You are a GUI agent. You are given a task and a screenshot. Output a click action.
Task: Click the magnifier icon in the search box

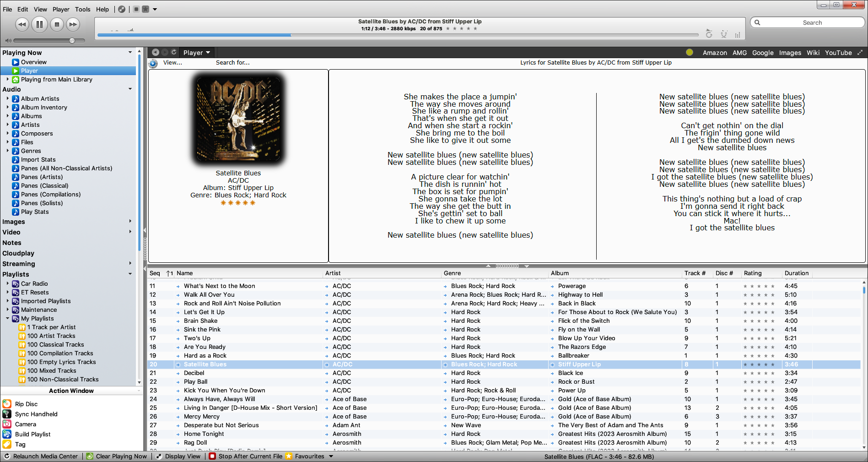click(x=757, y=22)
